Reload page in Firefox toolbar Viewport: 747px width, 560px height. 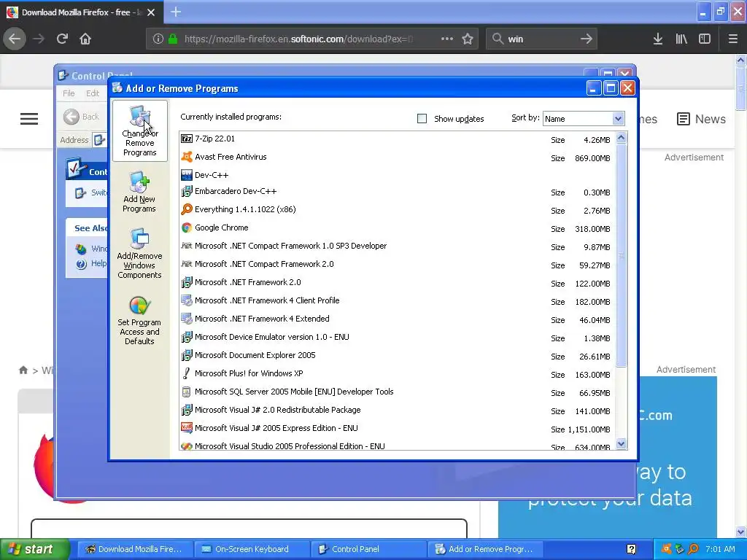pyautogui.click(x=63, y=39)
